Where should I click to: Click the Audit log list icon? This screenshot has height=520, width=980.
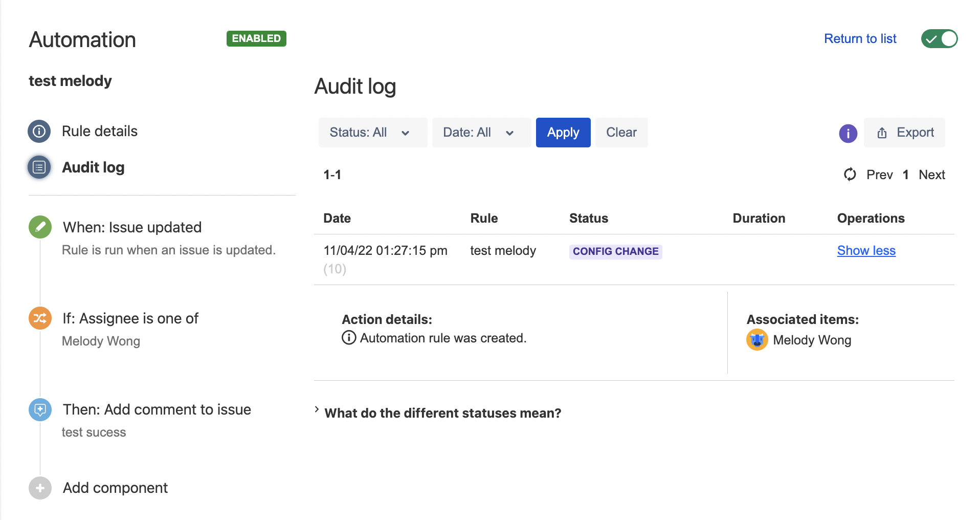pos(39,167)
